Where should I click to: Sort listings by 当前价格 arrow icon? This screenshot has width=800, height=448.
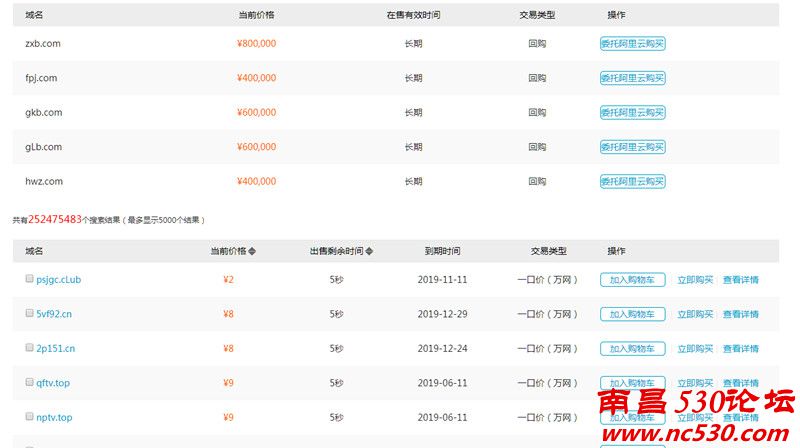[252, 251]
